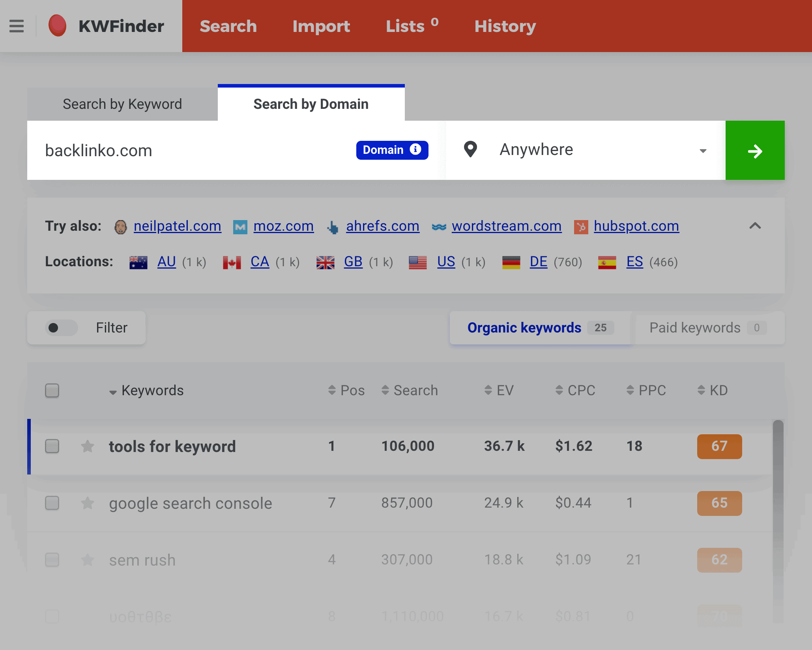Screen dimensions: 812x650
Task: Sort by Keywords column
Action: [x=146, y=390]
